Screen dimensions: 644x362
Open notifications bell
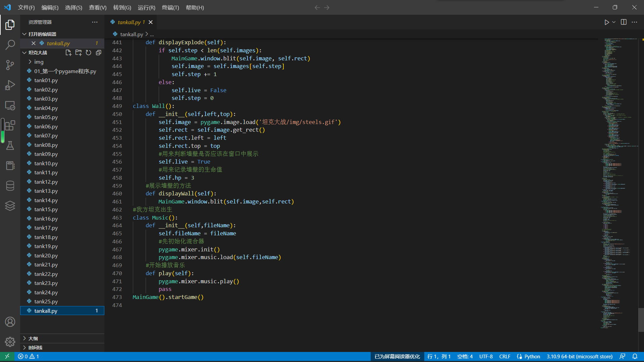pyautogui.click(x=635, y=356)
